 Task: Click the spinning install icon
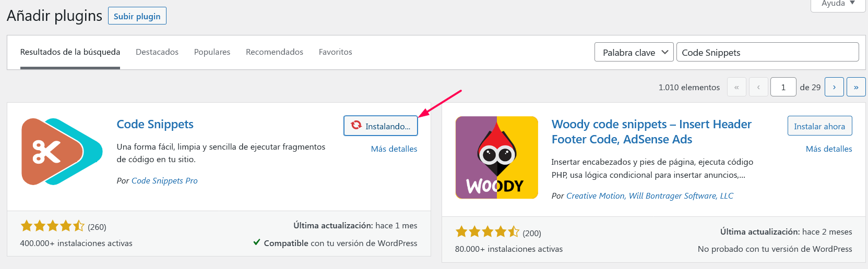356,125
